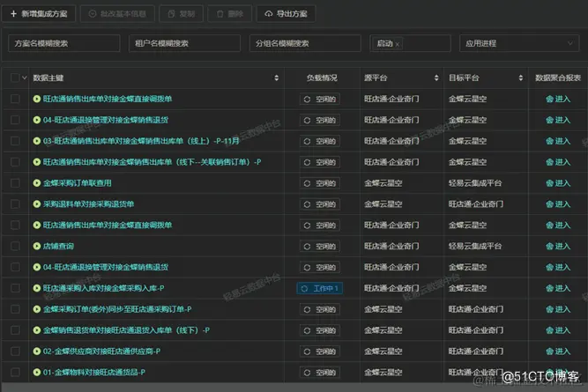The height and width of the screenshot is (392, 588).
Task: Click 空闲的 load badge in 01-金蝶物料对接旺店通货品-P row
Action: tap(320, 373)
